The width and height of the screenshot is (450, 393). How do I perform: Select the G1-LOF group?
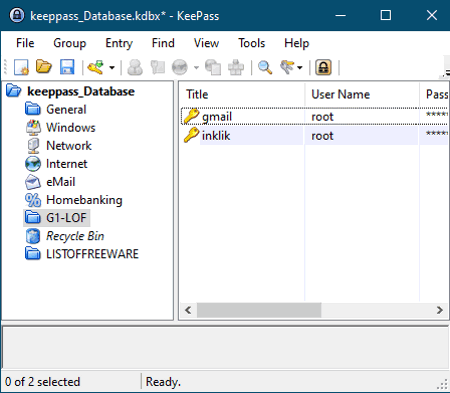point(66,218)
